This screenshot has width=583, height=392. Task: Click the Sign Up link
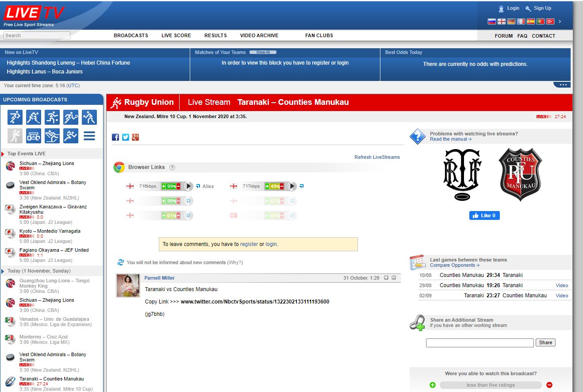542,8
